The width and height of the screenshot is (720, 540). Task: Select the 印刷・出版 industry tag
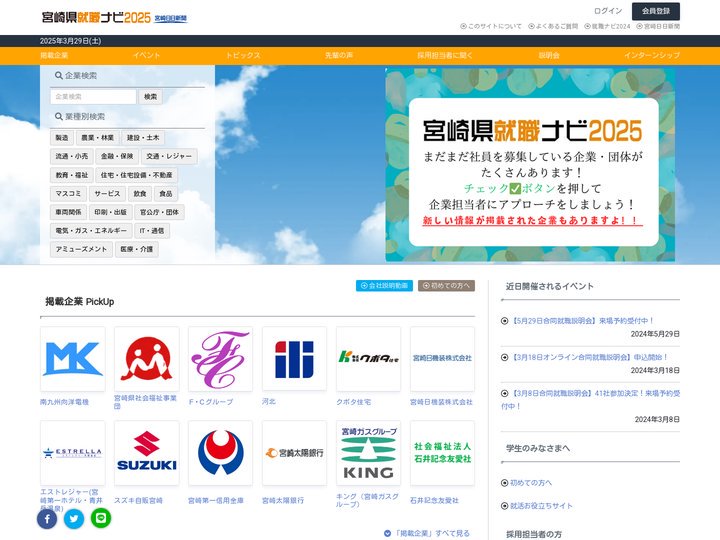coord(111,212)
